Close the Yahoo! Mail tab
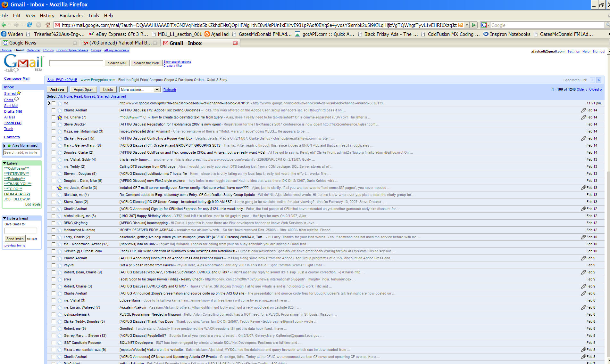Image resolution: width=610 pixels, height=364 pixels. [x=155, y=43]
